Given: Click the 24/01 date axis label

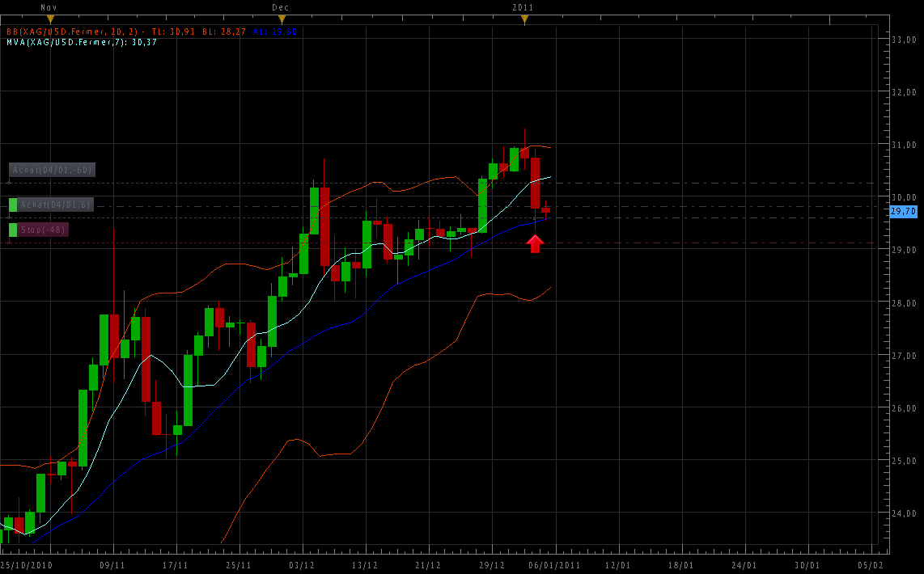Looking at the screenshot, I should [x=744, y=565].
